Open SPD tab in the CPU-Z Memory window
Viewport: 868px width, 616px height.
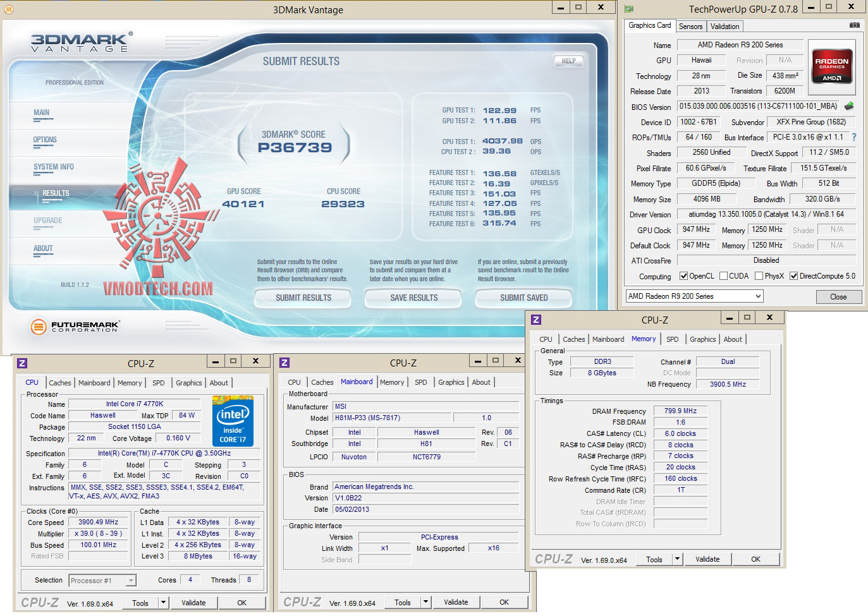click(672, 339)
